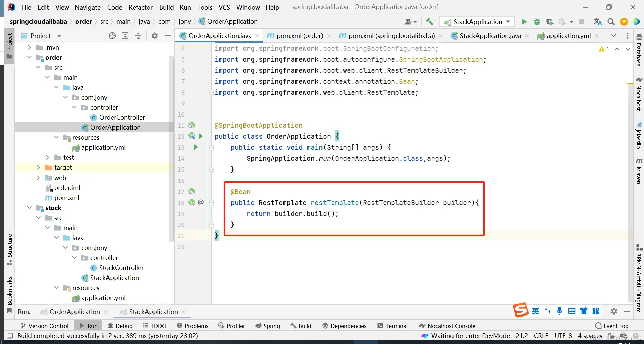Screen dimensions: 644x344
Task: Fold the main method at line 13
Action: click(x=211, y=147)
